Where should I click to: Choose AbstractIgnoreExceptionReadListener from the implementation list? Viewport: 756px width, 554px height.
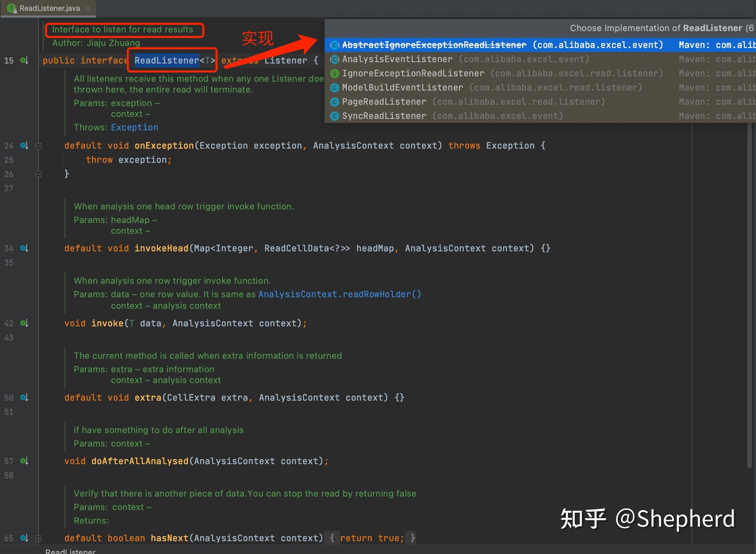(434, 45)
